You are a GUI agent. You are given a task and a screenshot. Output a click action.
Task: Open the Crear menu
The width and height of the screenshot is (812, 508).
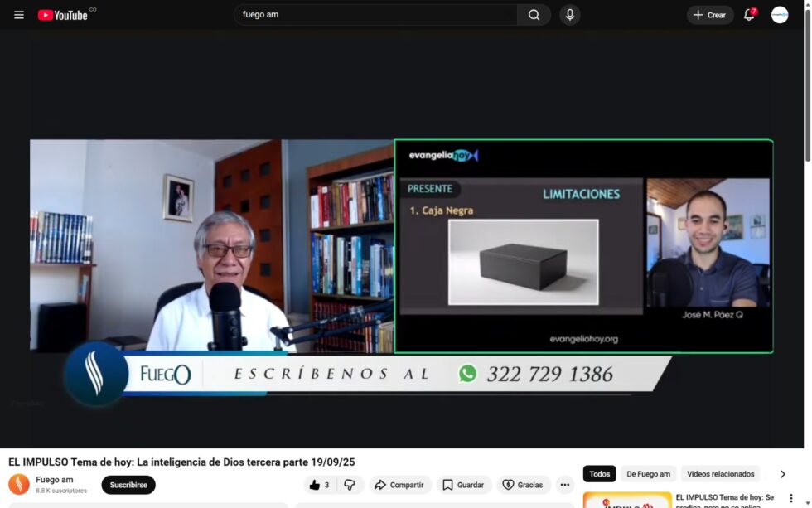point(709,15)
